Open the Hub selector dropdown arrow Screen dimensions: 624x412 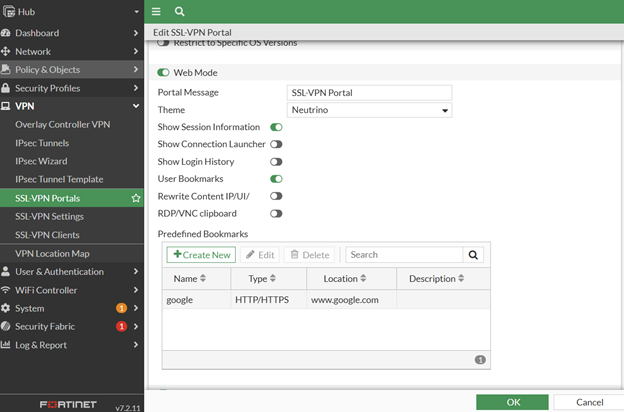[x=136, y=12]
